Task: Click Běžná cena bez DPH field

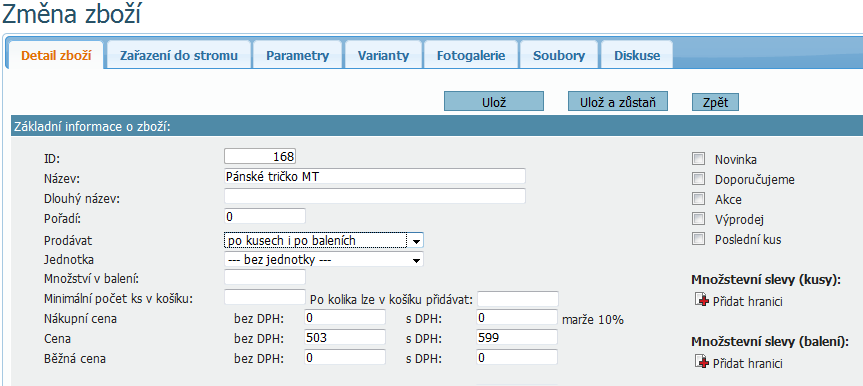Action: coord(345,357)
